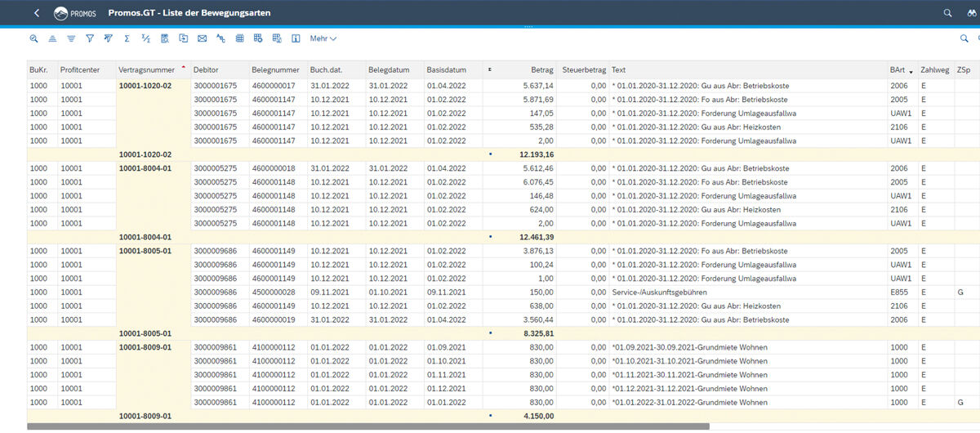
Task: Collapse the subtotal marker beside 12.193,16
Action: point(490,154)
